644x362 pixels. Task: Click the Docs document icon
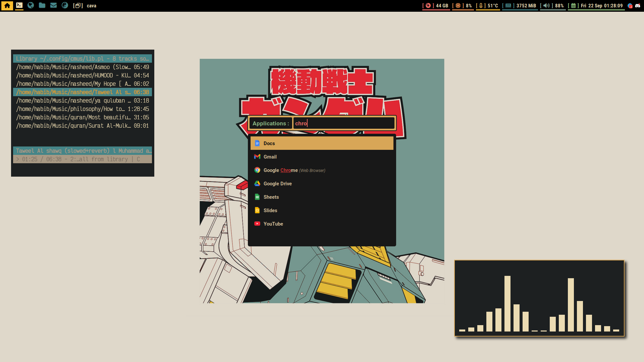coord(257,143)
